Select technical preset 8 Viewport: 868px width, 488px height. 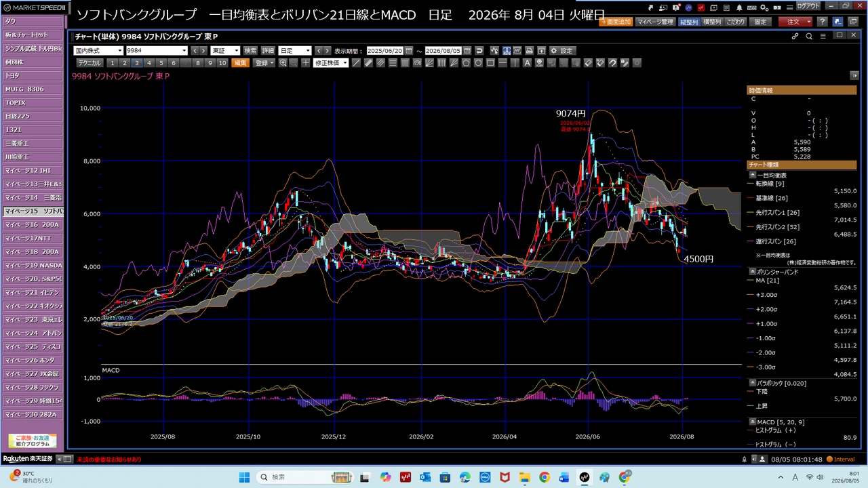[197, 63]
